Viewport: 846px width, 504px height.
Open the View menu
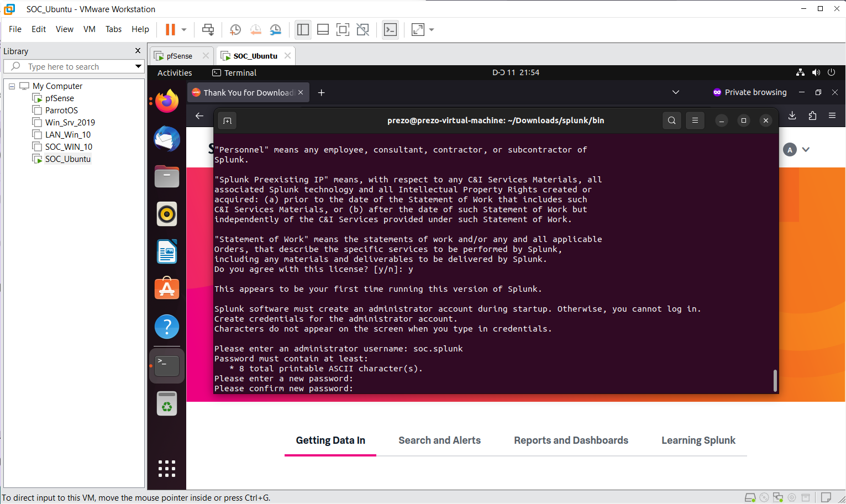(65, 29)
